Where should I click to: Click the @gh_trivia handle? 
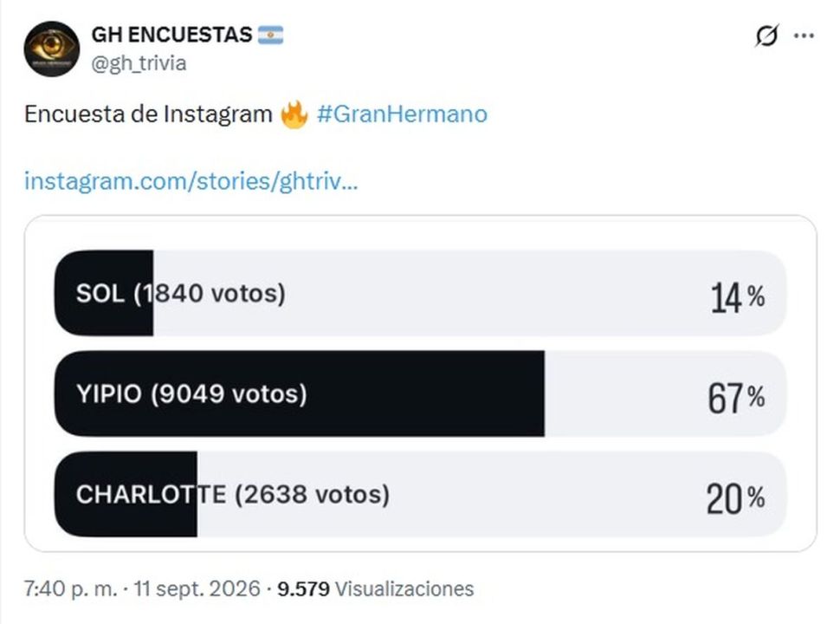coord(139,63)
